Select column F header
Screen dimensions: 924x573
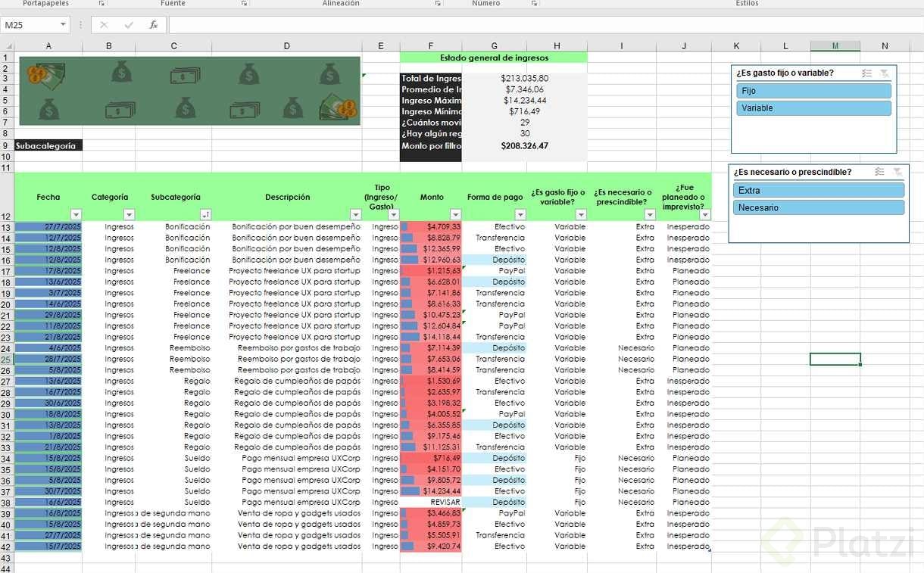(x=431, y=46)
